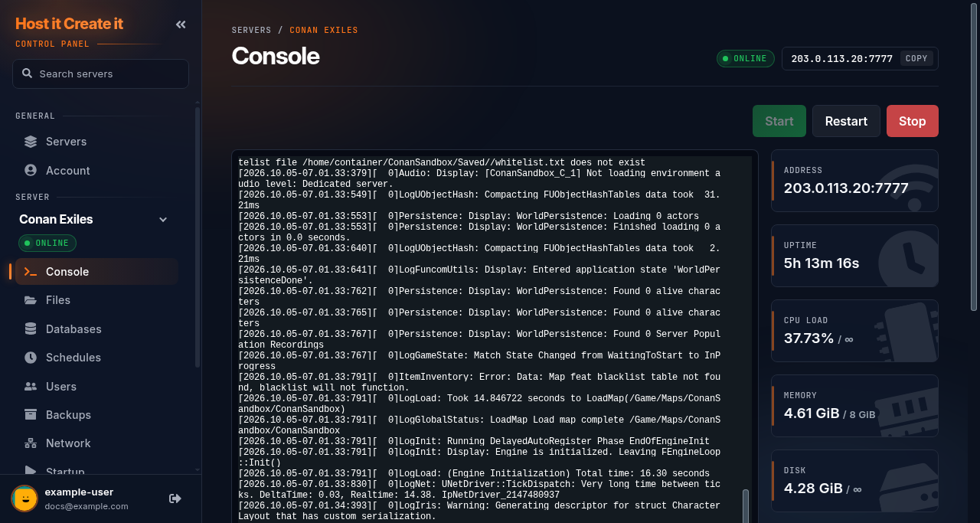
Task: Click the Backups archive box icon
Action: (x=31, y=414)
